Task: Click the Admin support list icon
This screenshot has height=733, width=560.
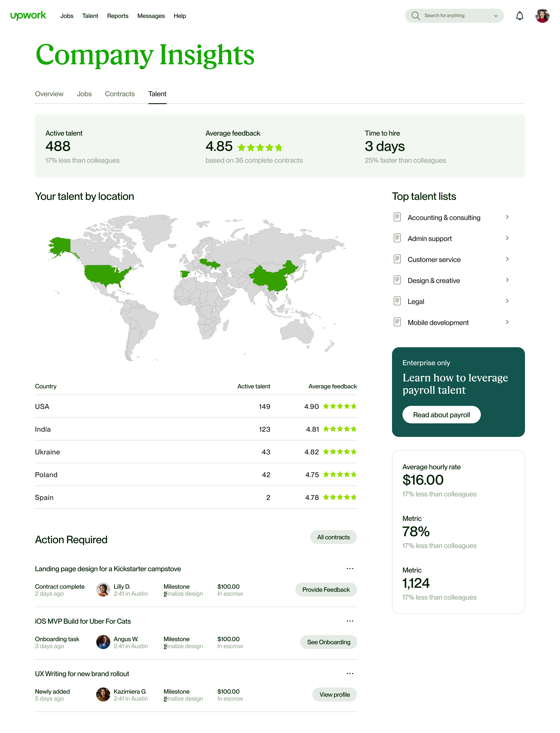Action: 397,238
